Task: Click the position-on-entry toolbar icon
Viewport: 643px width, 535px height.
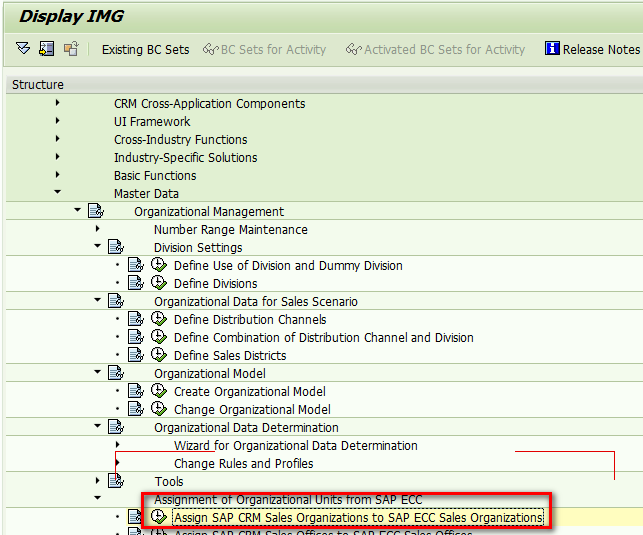Action: pos(46,49)
